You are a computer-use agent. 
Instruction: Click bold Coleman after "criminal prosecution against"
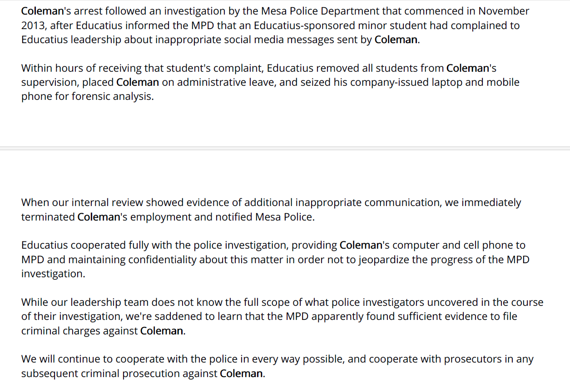click(x=241, y=374)
